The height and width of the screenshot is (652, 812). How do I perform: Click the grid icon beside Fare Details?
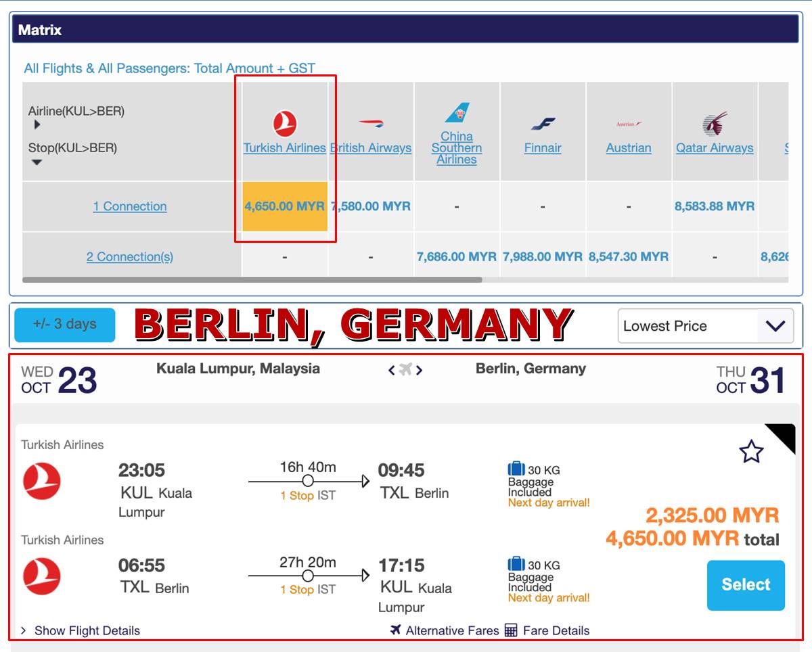coord(511,630)
